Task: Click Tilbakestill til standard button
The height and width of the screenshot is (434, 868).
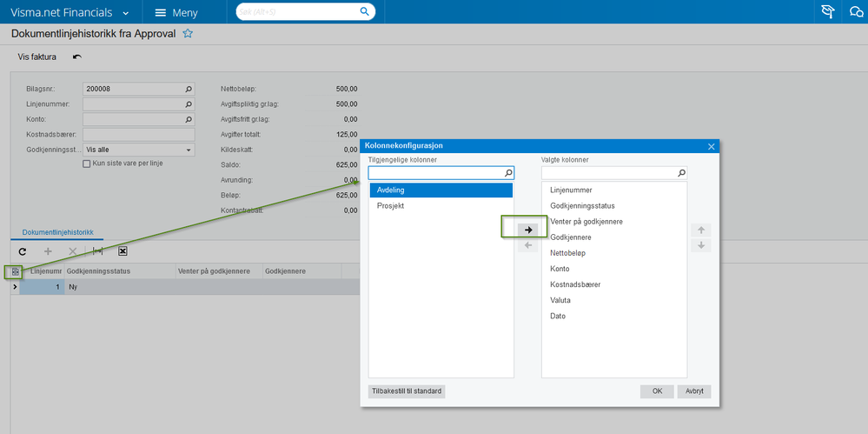Action: 407,391
